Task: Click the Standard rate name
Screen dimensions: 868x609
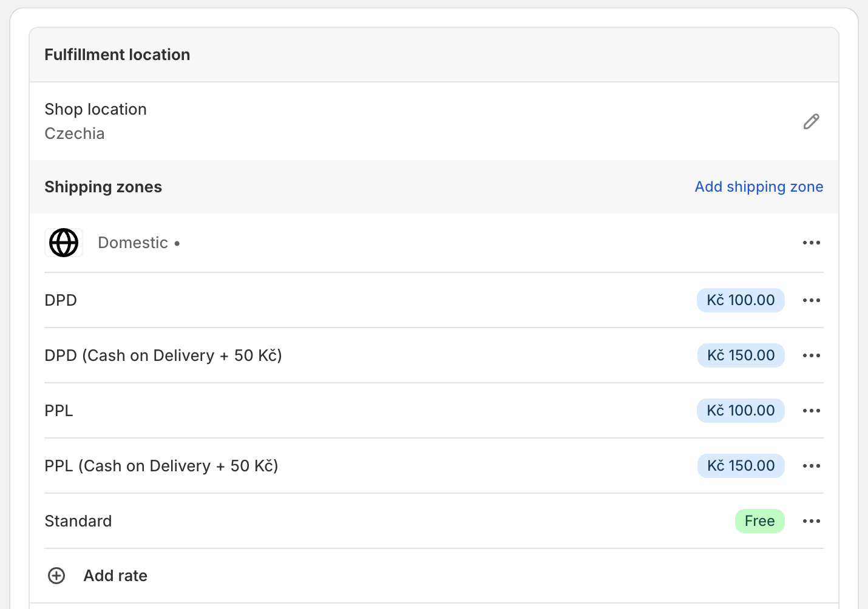Action: click(78, 521)
